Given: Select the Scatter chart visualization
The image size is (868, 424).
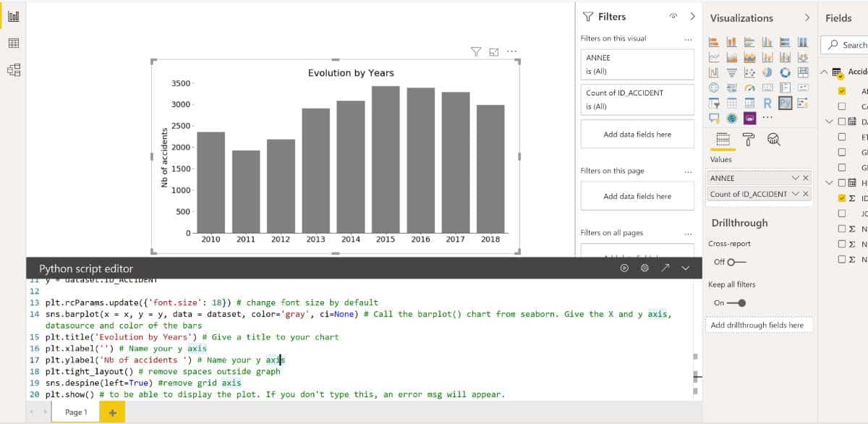Looking at the screenshot, I should click(749, 72).
